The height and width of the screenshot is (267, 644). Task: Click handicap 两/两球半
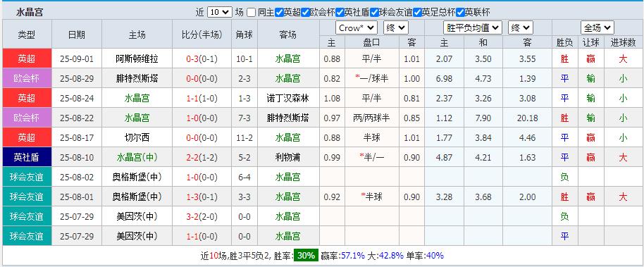coord(372,118)
